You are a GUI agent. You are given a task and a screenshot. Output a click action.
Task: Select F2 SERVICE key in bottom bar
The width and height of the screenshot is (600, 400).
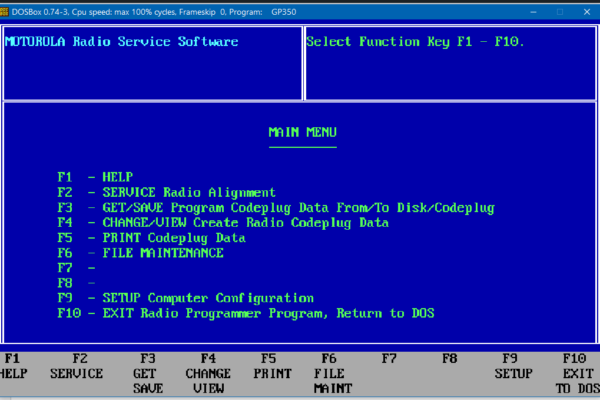(77, 366)
